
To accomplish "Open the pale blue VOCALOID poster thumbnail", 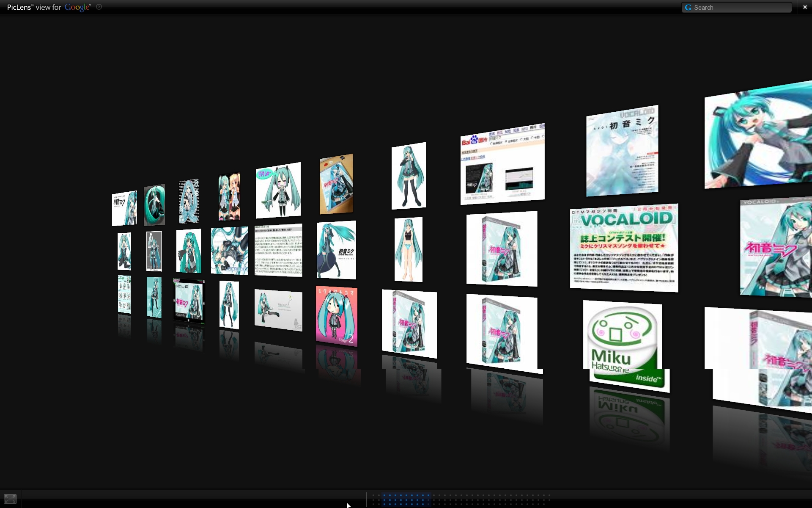I will point(622,151).
